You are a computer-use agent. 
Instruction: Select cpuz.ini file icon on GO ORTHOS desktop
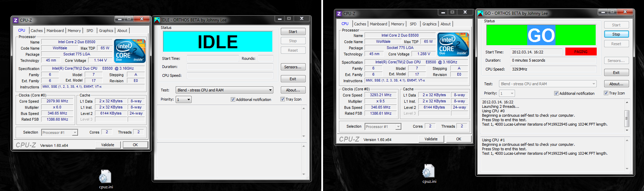(429, 171)
